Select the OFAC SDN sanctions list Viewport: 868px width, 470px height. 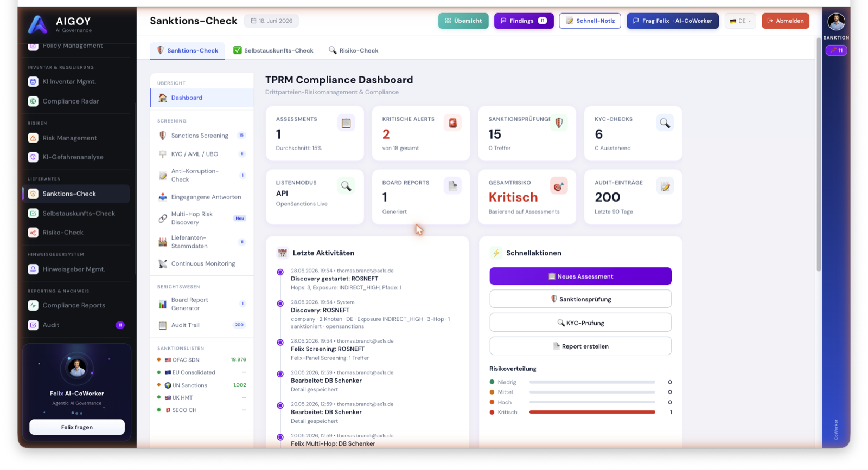(x=202, y=360)
